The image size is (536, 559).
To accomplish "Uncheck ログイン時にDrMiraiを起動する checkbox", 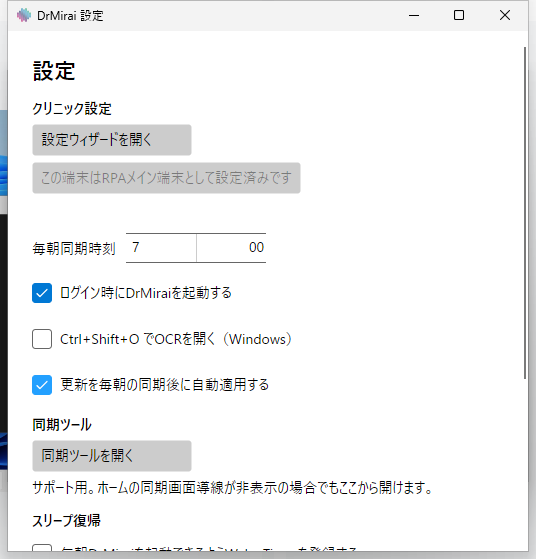I will [x=42, y=293].
